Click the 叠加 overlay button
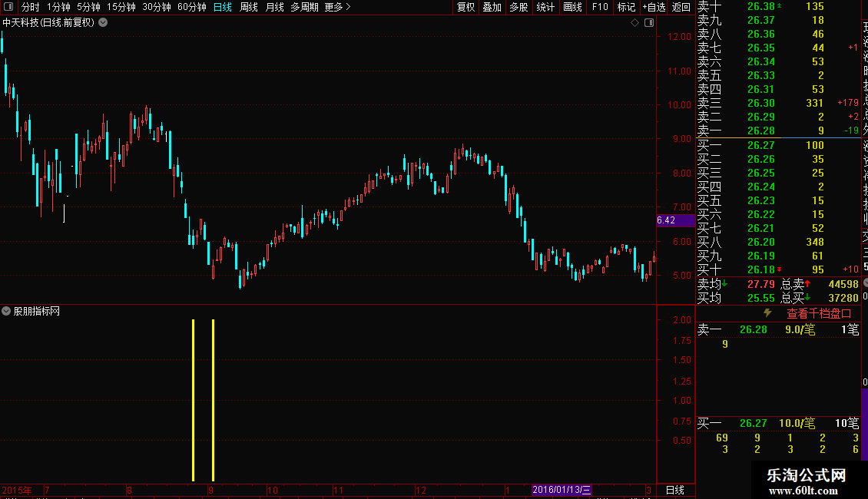Viewport: 868px width, 499px height. click(492, 7)
